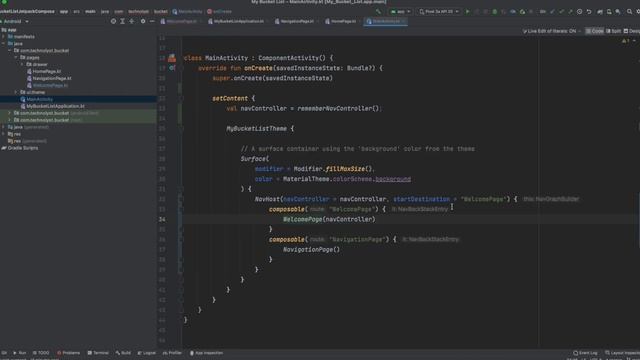
Task: Open the Logcat tool window
Action: 147,353
